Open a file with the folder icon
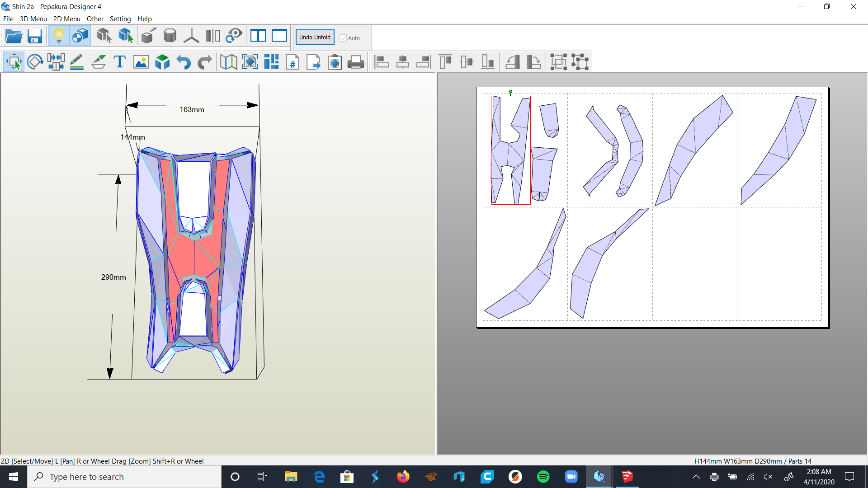The height and width of the screenshot is (488, 868). [14, 36]
